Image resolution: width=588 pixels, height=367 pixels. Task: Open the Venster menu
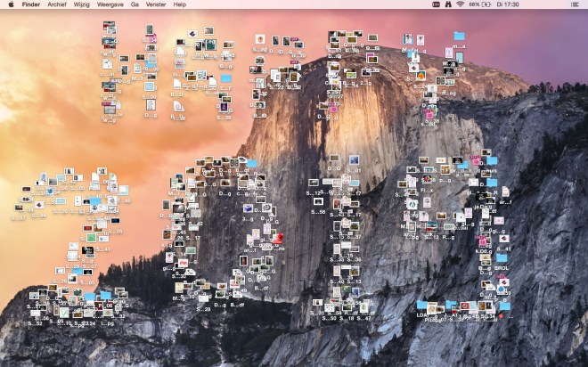click(x=155, y=4)
